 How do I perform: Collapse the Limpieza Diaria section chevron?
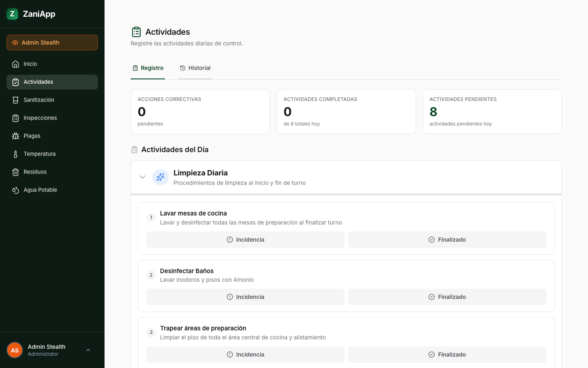[x=143, y=177]
